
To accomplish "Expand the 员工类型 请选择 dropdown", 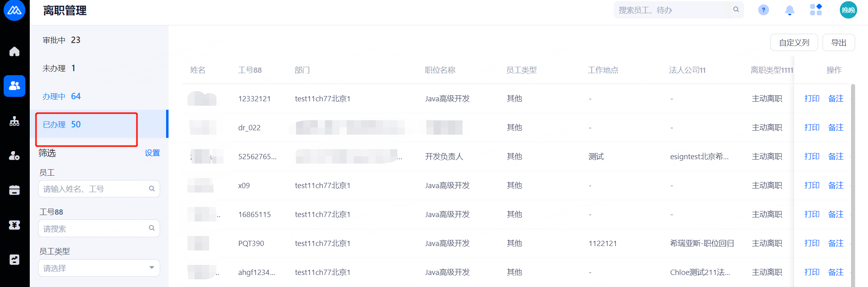I will (x=99, y=268).
